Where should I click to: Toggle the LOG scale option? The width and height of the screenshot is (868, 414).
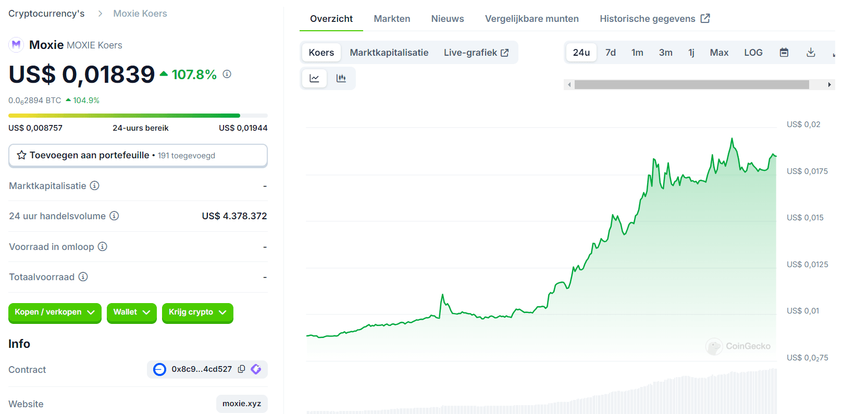(x=753, y=53)
